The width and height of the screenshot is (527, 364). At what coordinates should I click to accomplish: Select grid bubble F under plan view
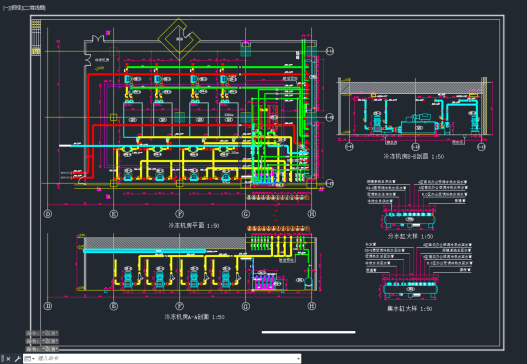[x=180, y=214]
